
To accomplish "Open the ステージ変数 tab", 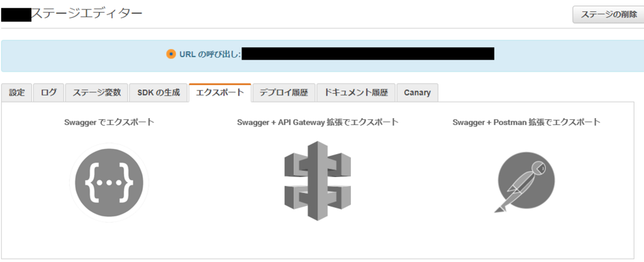I will pos(97,92).
